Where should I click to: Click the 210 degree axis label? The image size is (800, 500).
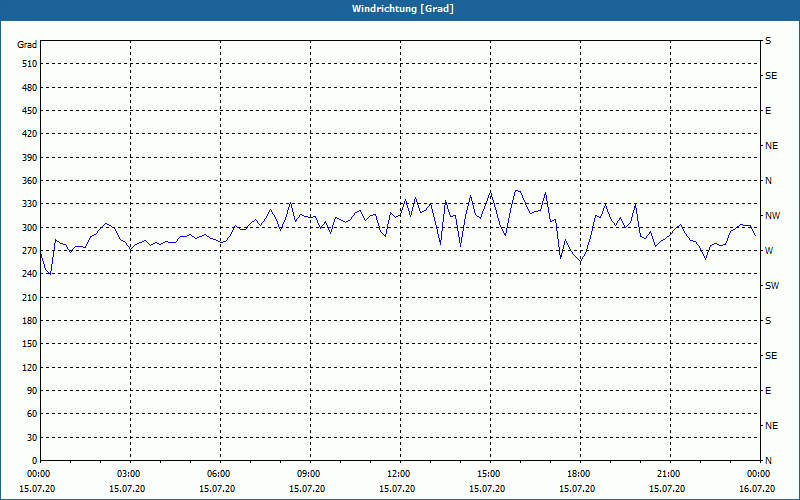[30, 297]
